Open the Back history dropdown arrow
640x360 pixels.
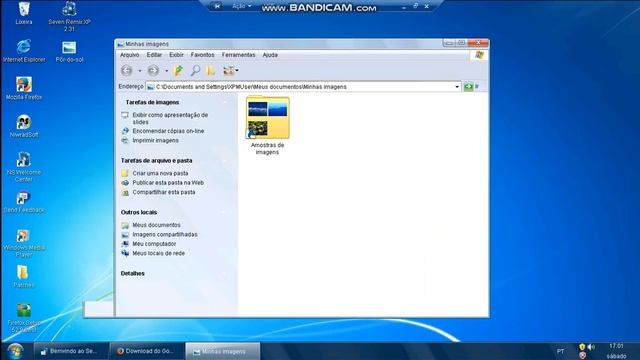point(140,71)
